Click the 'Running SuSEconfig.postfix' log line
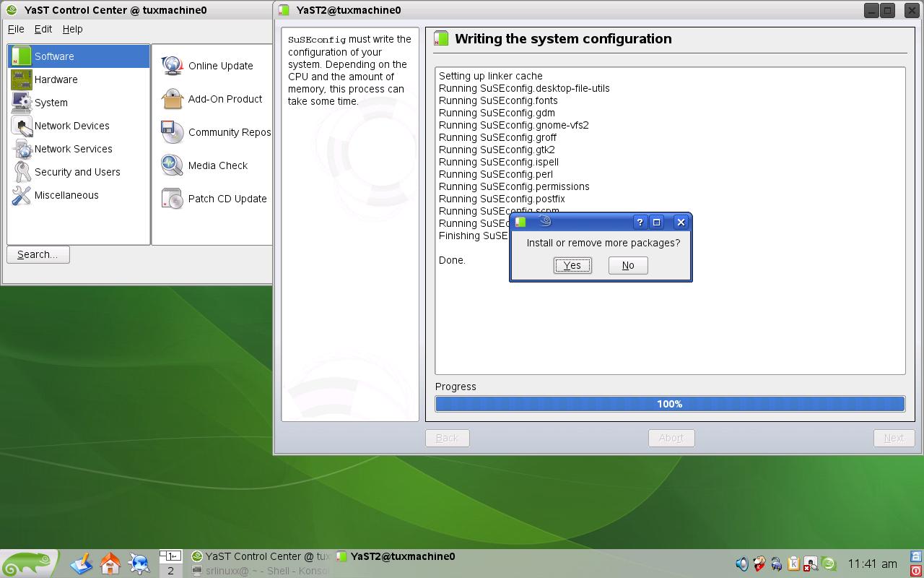924x578 pixels. coord(502,199)
